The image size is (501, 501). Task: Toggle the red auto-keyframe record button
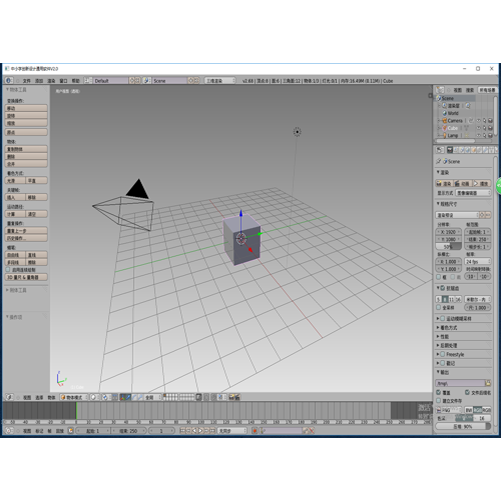point(254,431)
